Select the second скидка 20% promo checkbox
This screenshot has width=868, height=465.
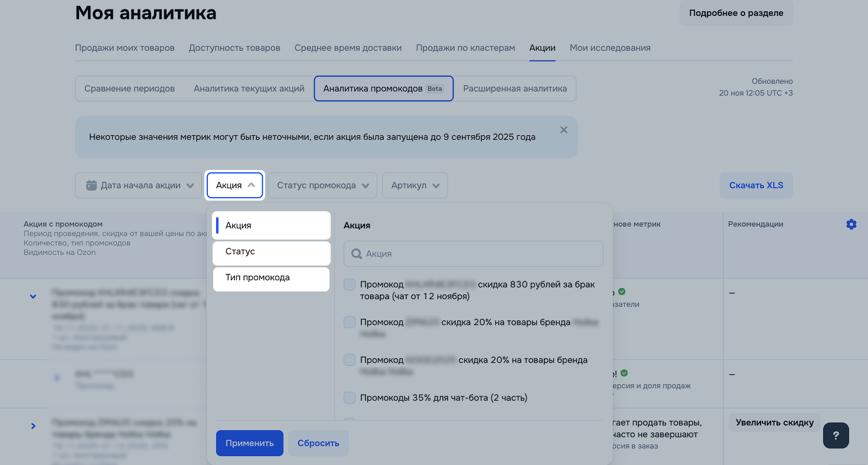pyautogui.click(x=350, y=360)
